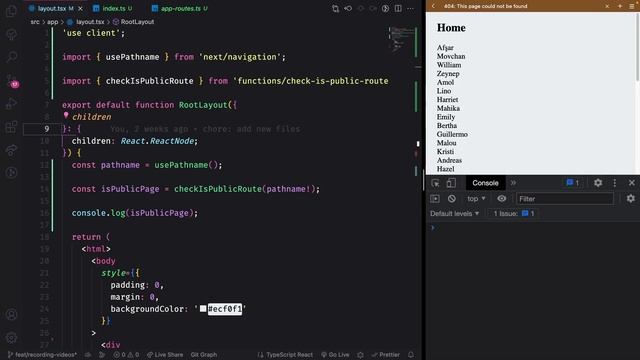
Task: Close the layout.tsx tab
Action: tap(80, 9)
